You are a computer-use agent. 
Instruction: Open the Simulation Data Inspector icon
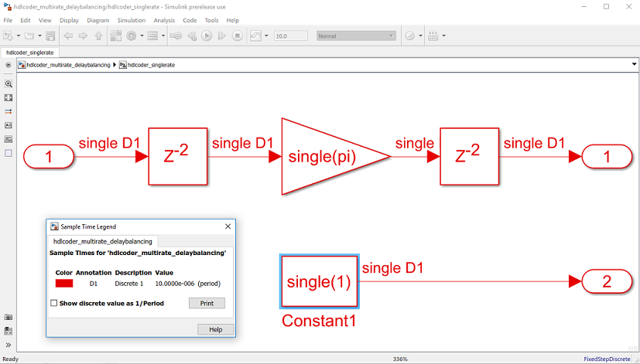coord(255,36)
